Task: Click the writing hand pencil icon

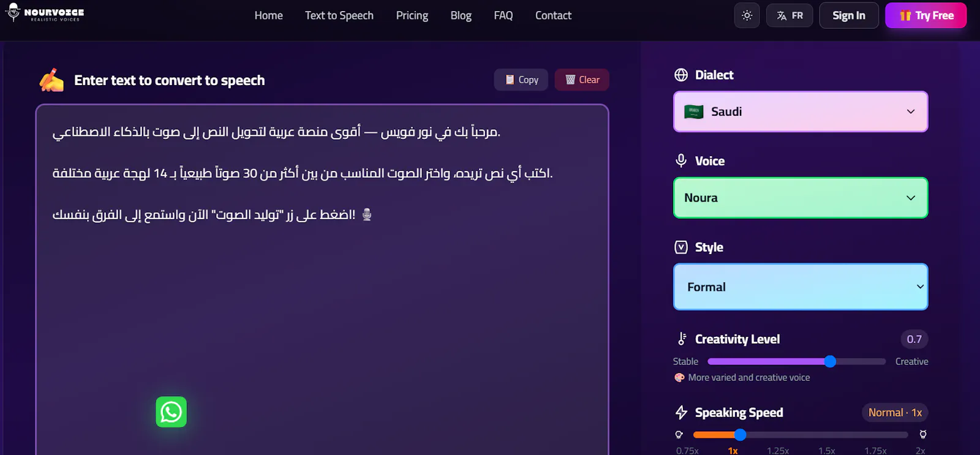Action: pyautogui.click(x=51, y=80)
